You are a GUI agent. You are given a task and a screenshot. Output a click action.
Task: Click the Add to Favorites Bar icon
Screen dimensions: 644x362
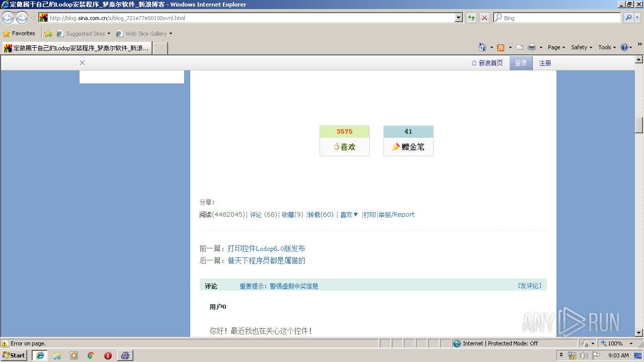[x=48, y=34]
